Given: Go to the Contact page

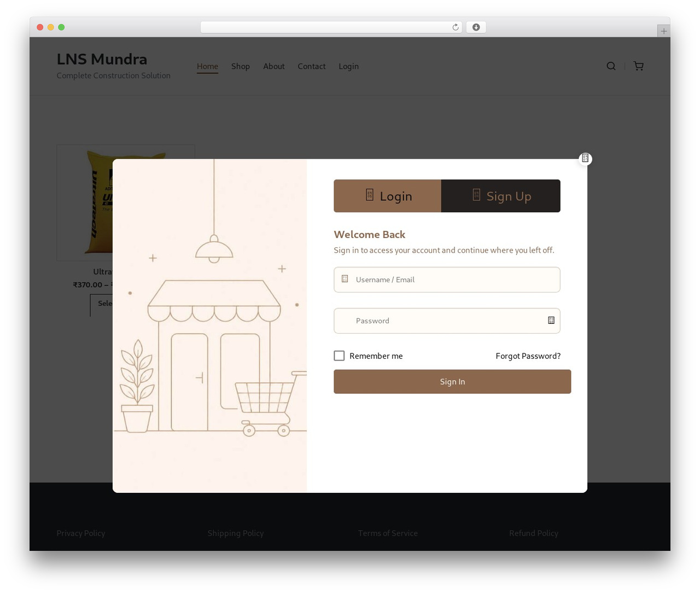Looking at the screenshot, I should (x=312, y=66).
